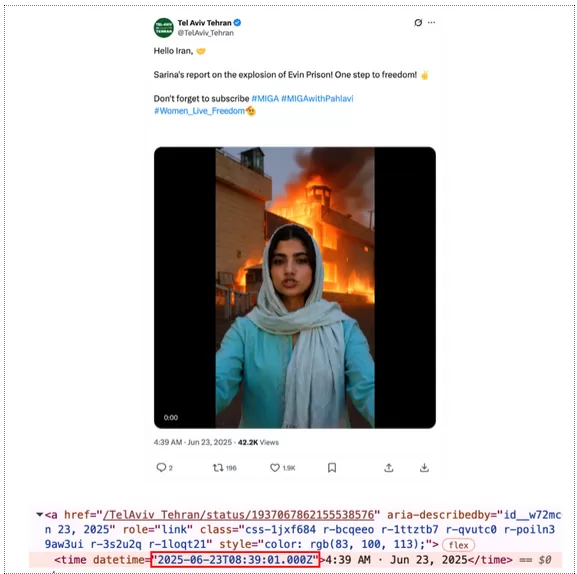Viewport: 577px width, 574px height.
Task: Open the #MIGAwithPahlavi hashtag link
Action: pyautogui.click(x=317, y=99)
